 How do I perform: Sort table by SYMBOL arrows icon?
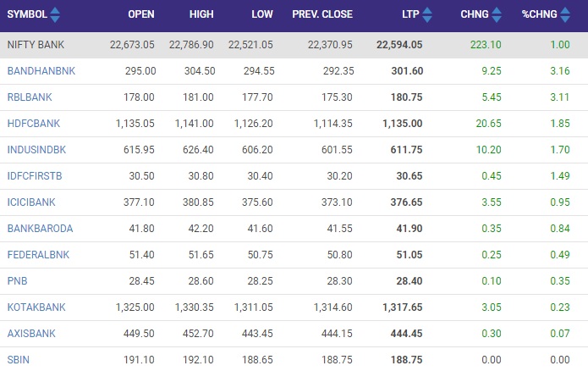click(x=55, y=14)
